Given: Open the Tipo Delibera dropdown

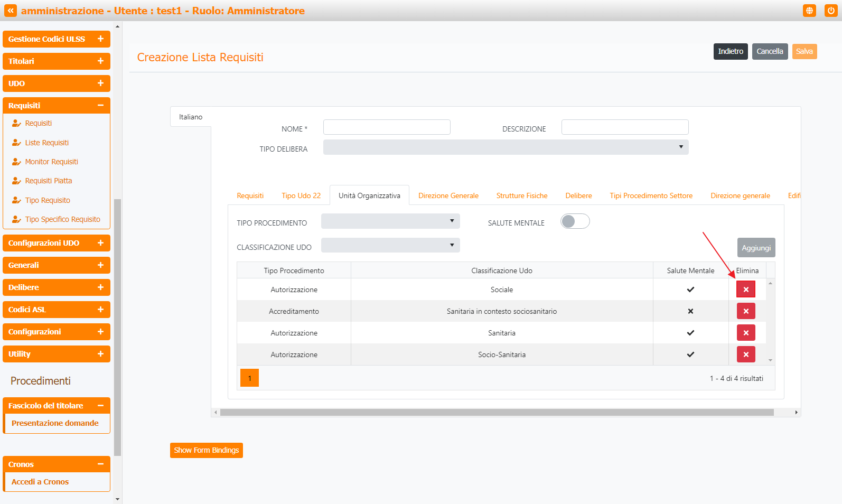Looking at the screenshot, I should tap(506, 147).
